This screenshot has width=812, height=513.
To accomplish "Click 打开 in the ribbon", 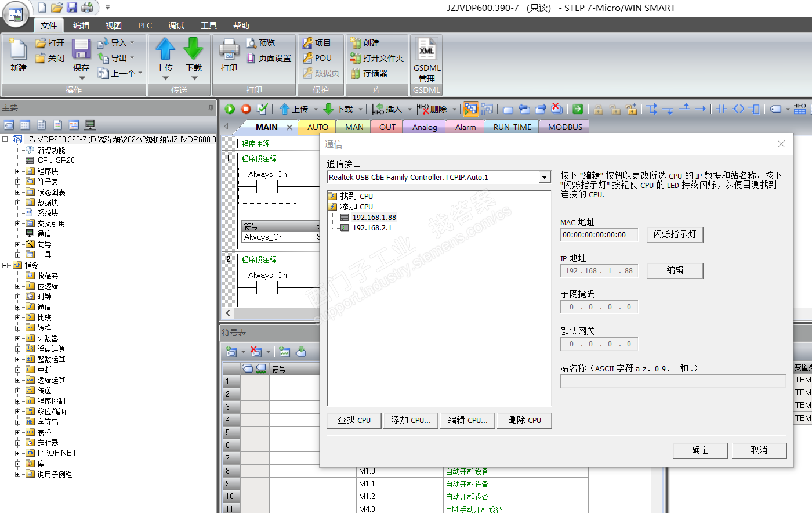I will coord(50,43).
